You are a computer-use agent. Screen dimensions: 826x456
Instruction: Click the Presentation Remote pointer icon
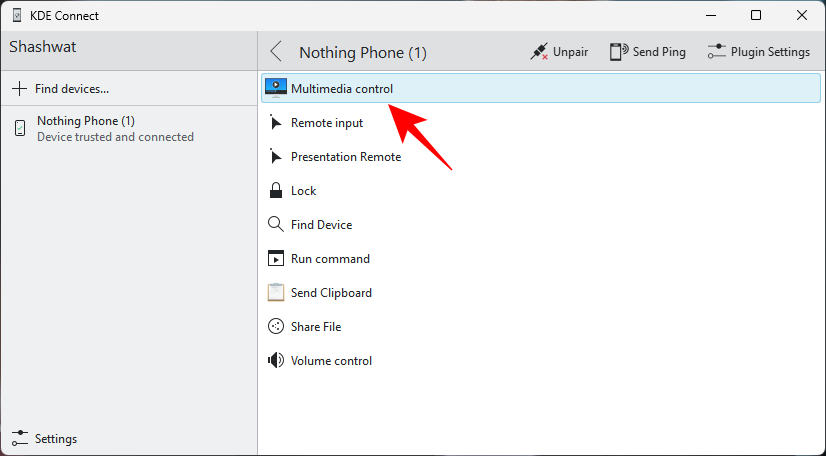tap(276, 157)
